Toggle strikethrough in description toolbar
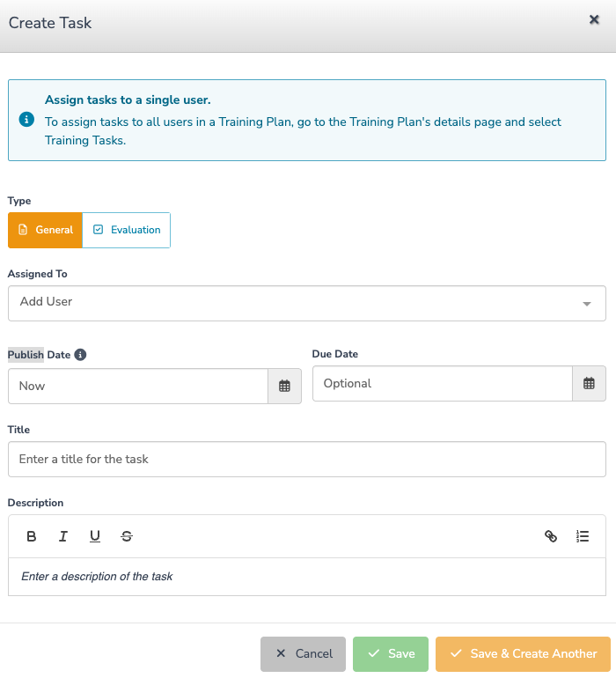Image resolution: width=616 pixels, height=678 pixels. pyautogui.click(x=127, y=536)
